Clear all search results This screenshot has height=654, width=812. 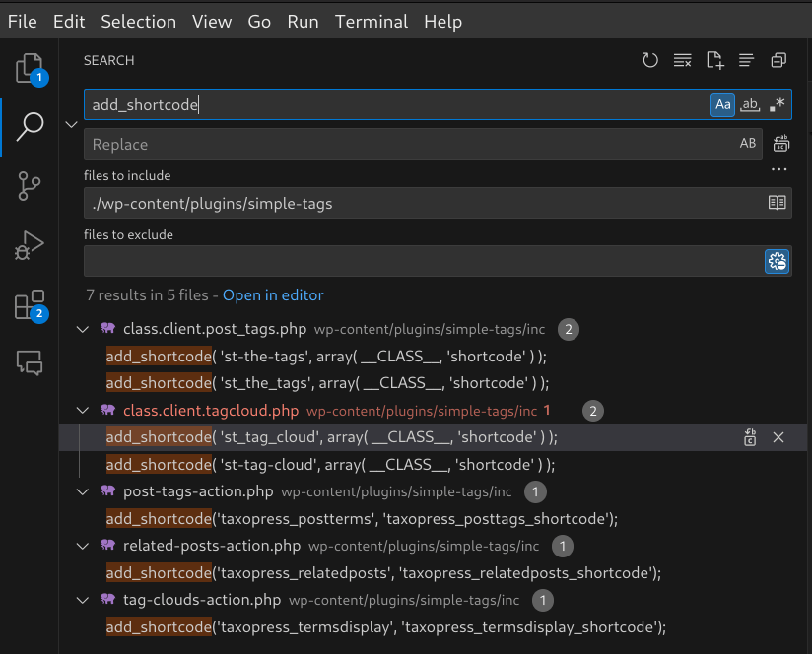[x=682, y=61]
